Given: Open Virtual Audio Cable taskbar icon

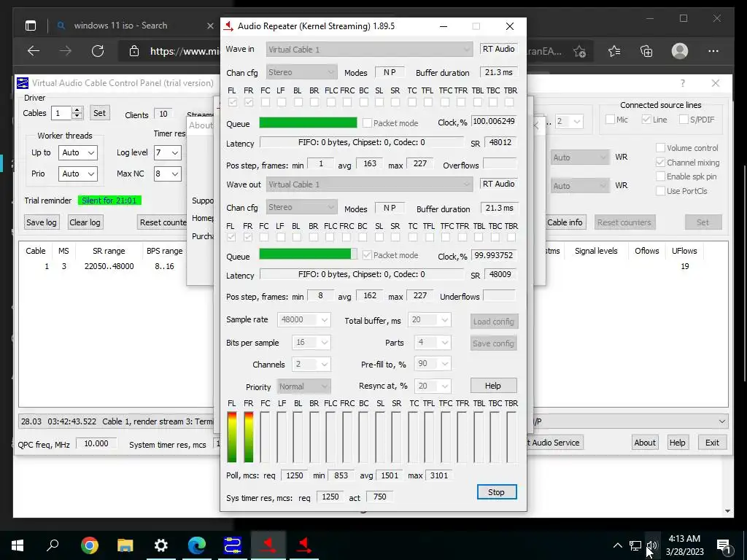Looking at the screenshot, I should [233, 545].
